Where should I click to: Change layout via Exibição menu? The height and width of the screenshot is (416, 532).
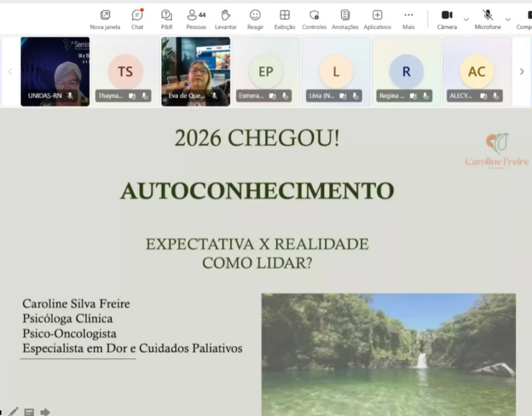coord(284,18)
